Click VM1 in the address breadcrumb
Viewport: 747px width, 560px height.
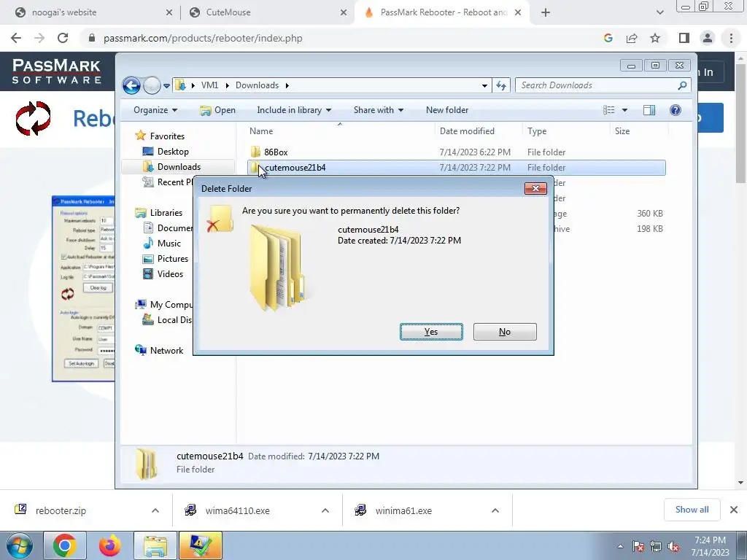(209, 85)
